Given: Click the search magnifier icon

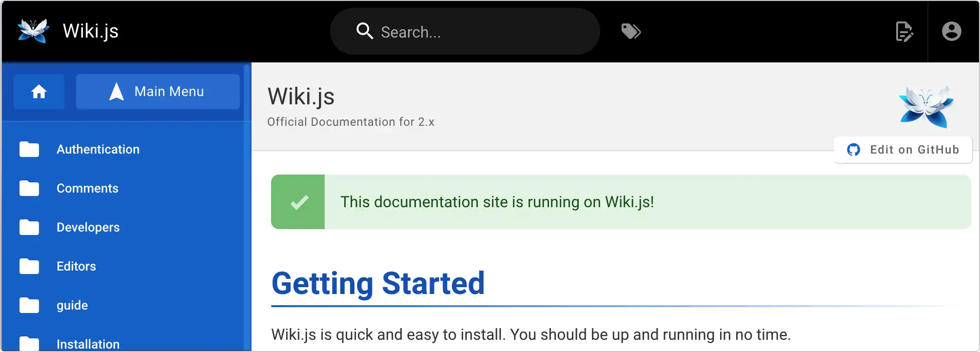Looking at the screenshot, I should click(x=365, y=31).
